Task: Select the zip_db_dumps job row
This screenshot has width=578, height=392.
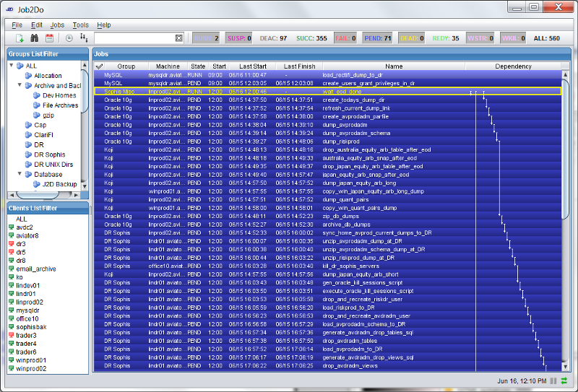Action: [328, 217]
